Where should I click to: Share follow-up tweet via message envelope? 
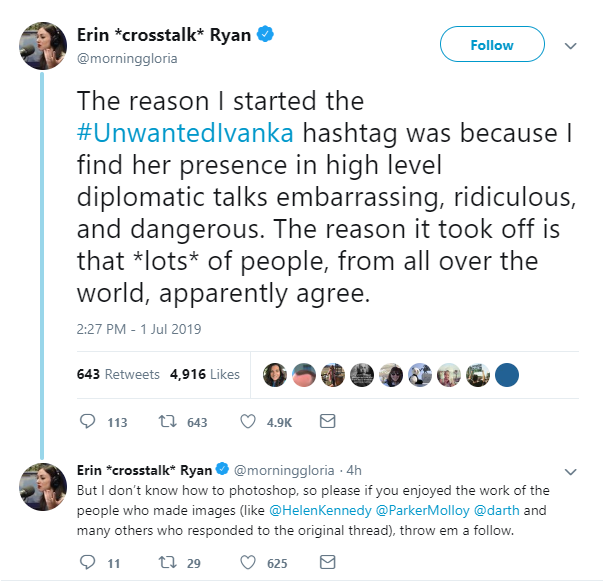pyautogui.click(x=326, y=563)
